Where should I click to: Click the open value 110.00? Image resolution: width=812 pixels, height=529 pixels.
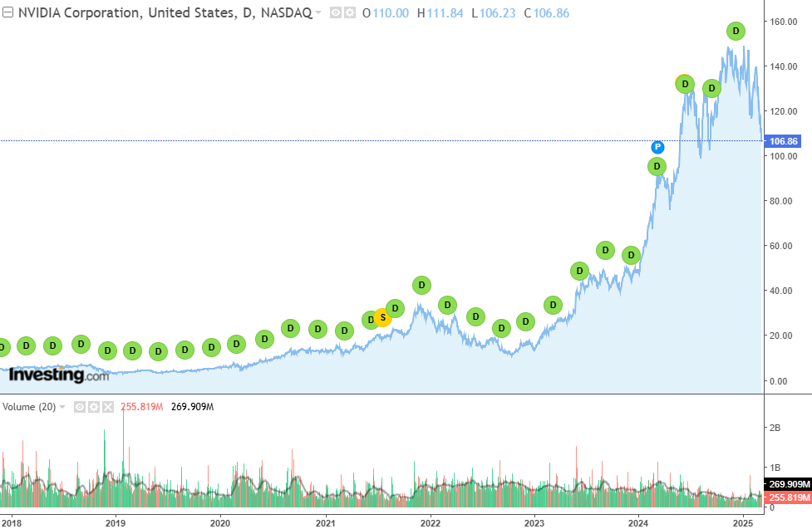coord(391,13)
